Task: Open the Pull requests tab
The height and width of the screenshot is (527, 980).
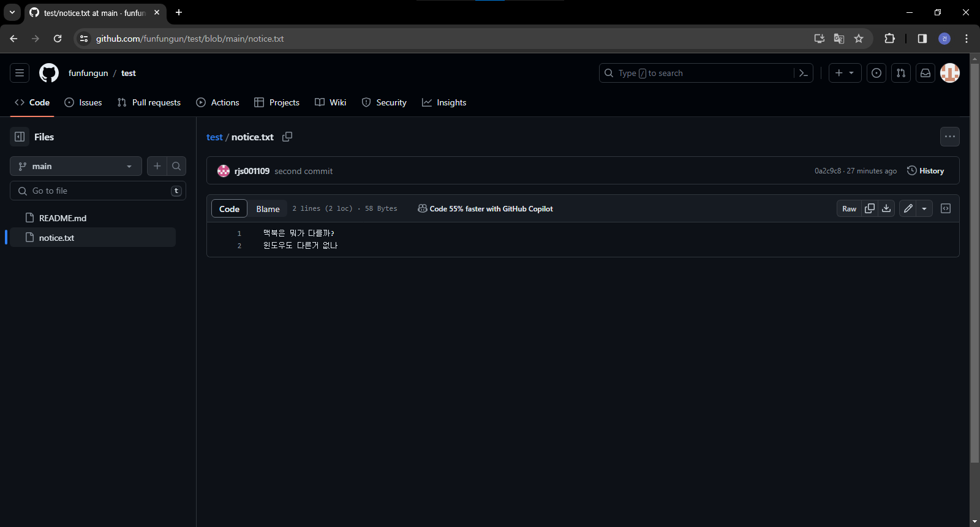Action: click(x=149, y=102)
